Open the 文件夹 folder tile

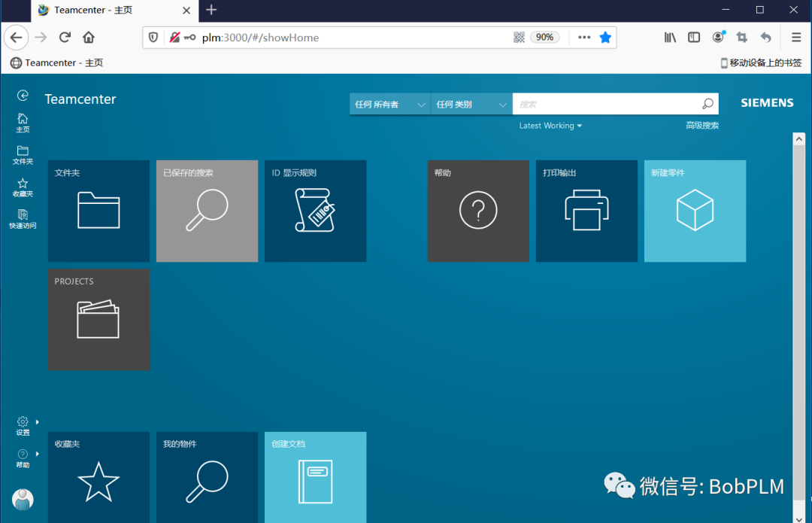point(98,211)
